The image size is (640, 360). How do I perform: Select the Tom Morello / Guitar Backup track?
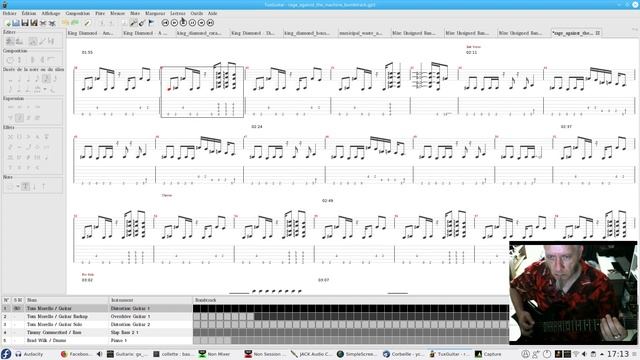click(x=57, y=316)
